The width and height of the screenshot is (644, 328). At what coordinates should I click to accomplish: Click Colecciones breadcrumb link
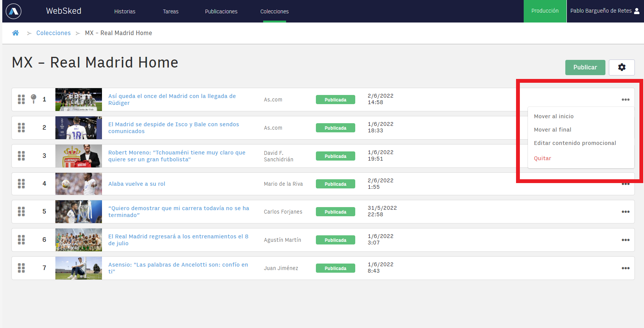[53, 33]
